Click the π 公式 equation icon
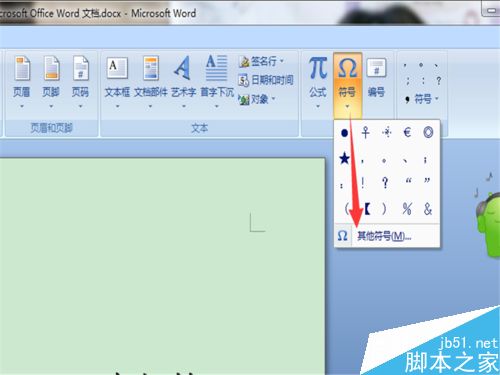Screen dimensions: 500x375 (x=318, y=68)
